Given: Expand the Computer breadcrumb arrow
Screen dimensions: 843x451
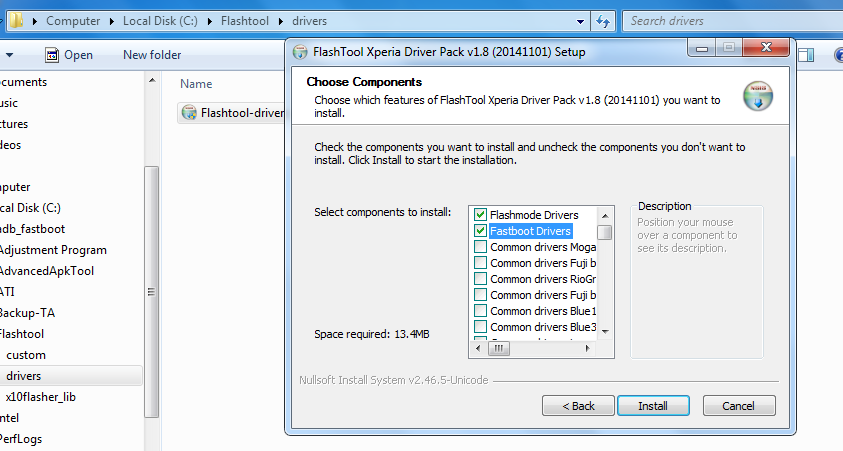Looking at the screenshot, I should click(112, 22).
